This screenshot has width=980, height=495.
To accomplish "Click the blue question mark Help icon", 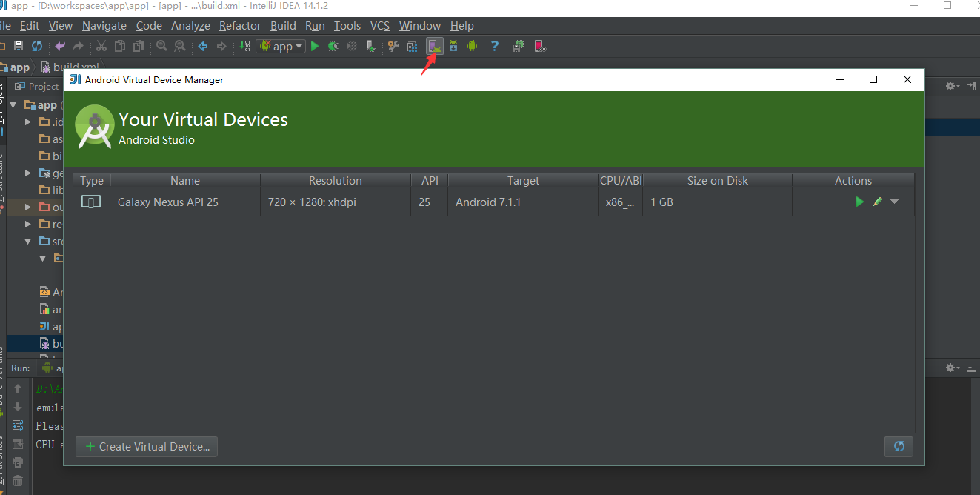I will 495,46.
